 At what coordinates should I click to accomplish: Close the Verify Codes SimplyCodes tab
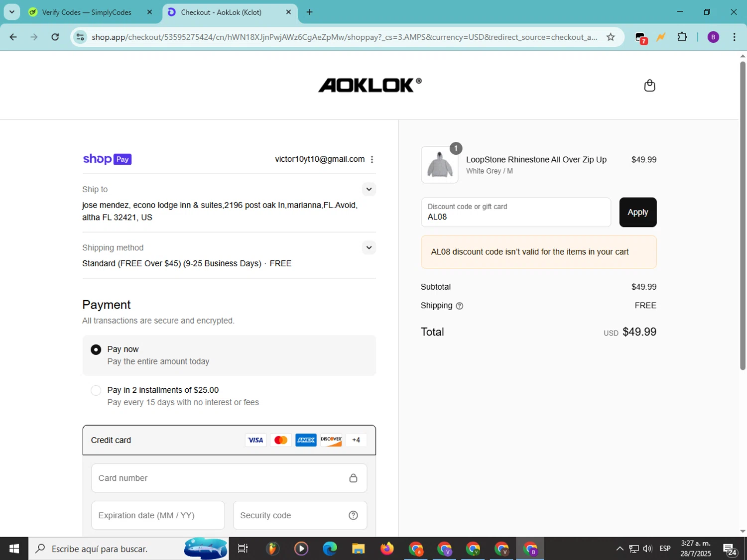[149, 12]
